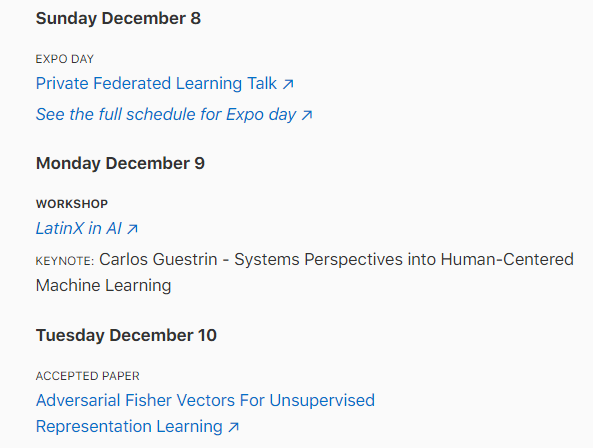
Task: Open the Adversarial Fisher Vectors For Unsupervised link
Action: (x=205, y=400)
